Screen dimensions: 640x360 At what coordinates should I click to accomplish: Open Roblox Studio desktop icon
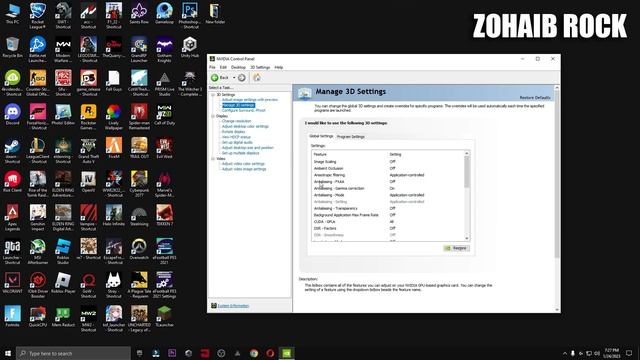coord(63,251)
